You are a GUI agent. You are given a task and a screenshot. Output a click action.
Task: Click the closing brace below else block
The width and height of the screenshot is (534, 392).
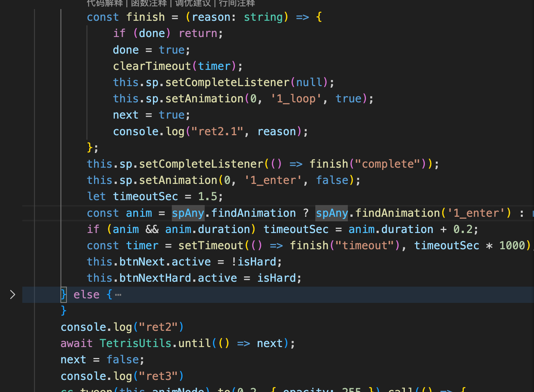tap(63, 310)
